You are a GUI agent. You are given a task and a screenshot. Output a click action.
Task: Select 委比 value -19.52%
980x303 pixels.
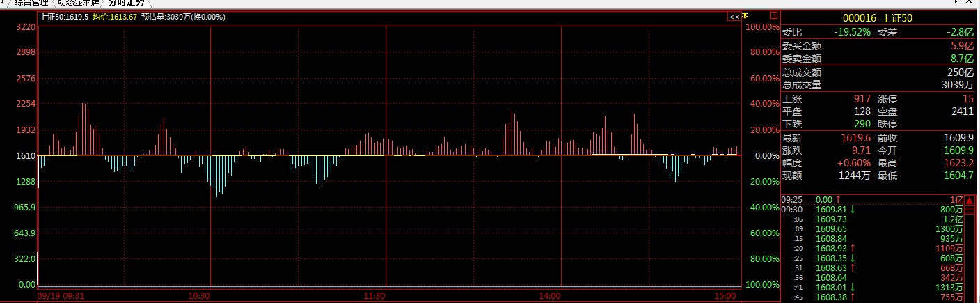click(x=853, y=32)
